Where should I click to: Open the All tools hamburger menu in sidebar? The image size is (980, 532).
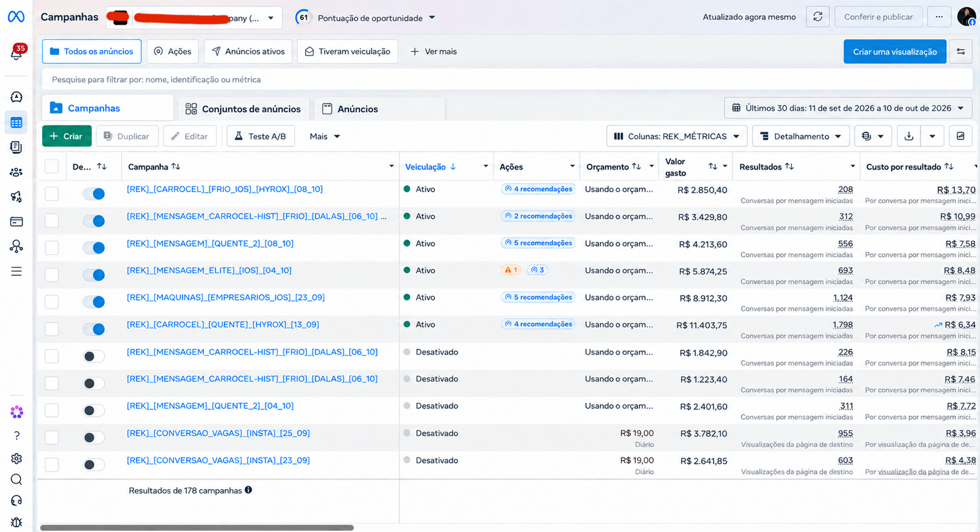17,271
